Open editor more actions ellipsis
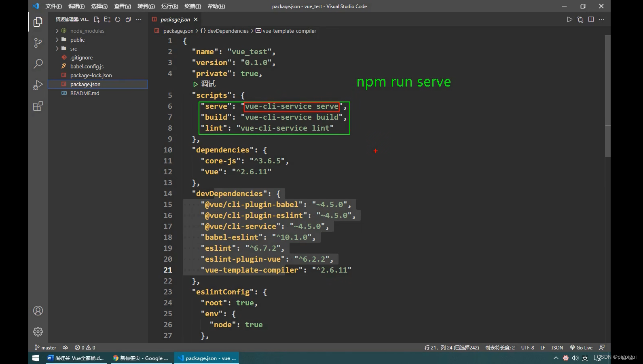The image size is (643, 364). tap(601, 19)
